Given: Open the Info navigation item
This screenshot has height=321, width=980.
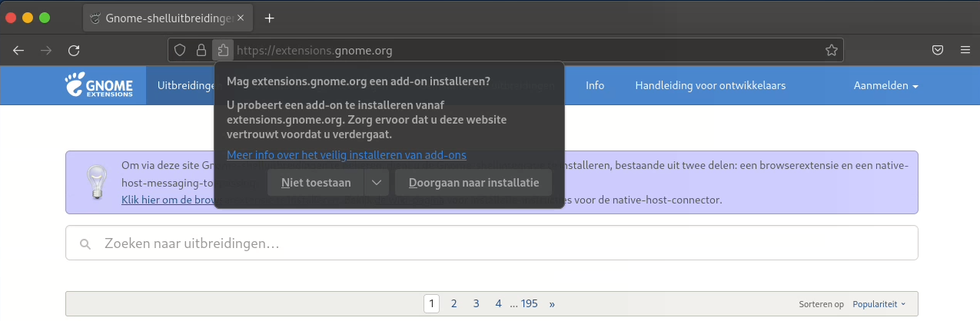Looking at the screenshot, I should [595, 85].
